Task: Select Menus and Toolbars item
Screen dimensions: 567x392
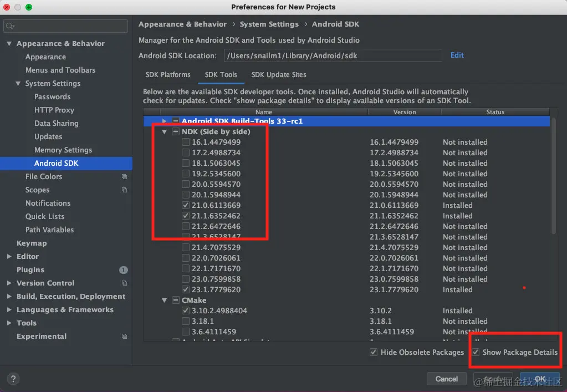Action: click(x=60, y=70)
